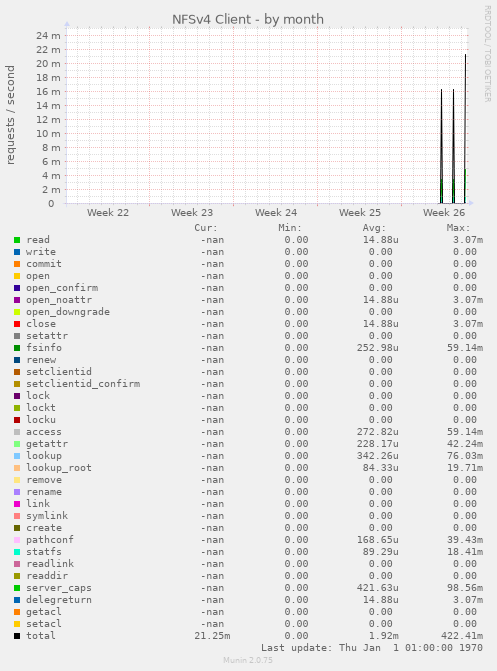Select the 'access' legend label

[44, 432]
